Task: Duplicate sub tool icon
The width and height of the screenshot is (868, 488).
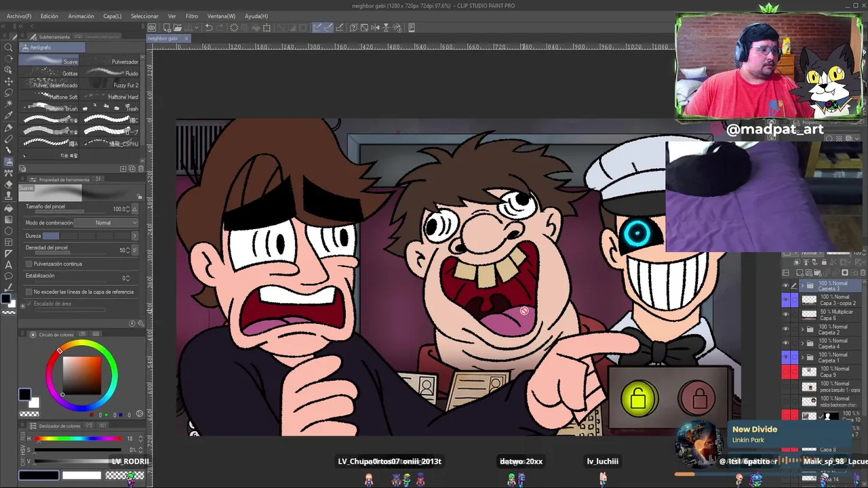Action: point(132,168)
